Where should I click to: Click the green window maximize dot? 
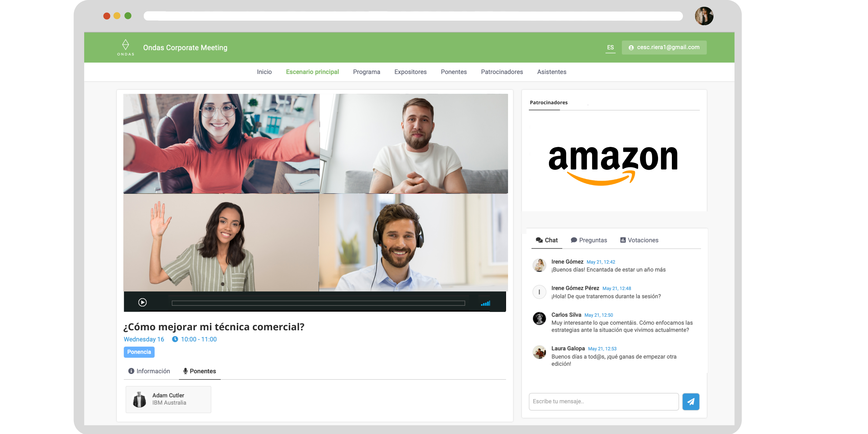128,16
